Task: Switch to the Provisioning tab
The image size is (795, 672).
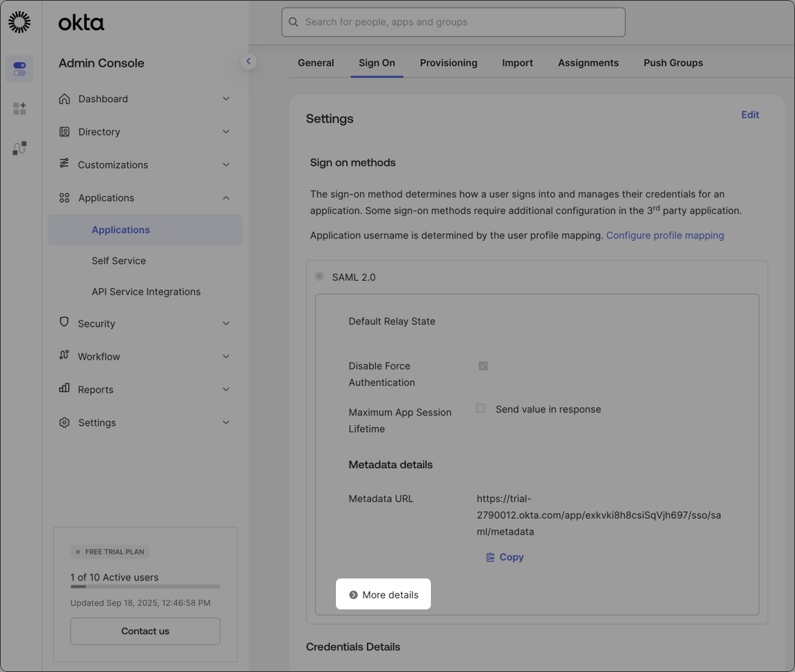Action: coord(449,63)
